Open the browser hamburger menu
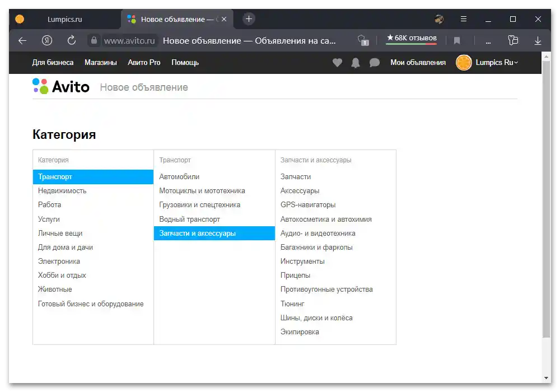560x392 pixels. pos(464,19)
